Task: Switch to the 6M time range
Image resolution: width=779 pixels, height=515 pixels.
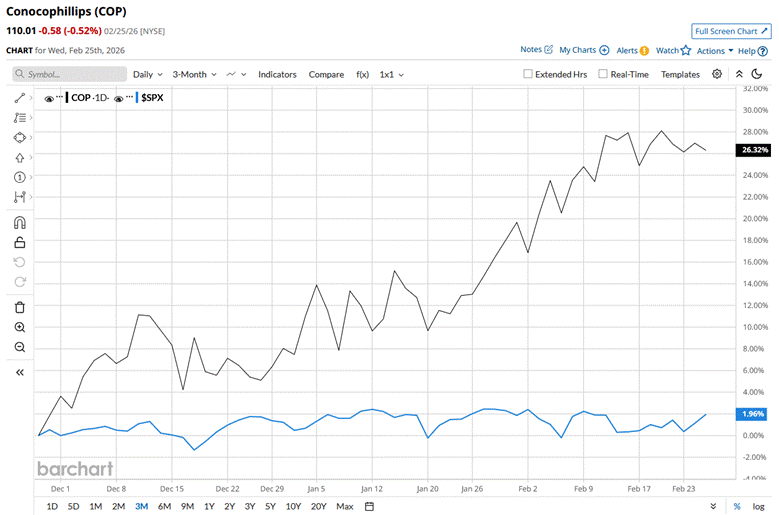Action: 164,506
